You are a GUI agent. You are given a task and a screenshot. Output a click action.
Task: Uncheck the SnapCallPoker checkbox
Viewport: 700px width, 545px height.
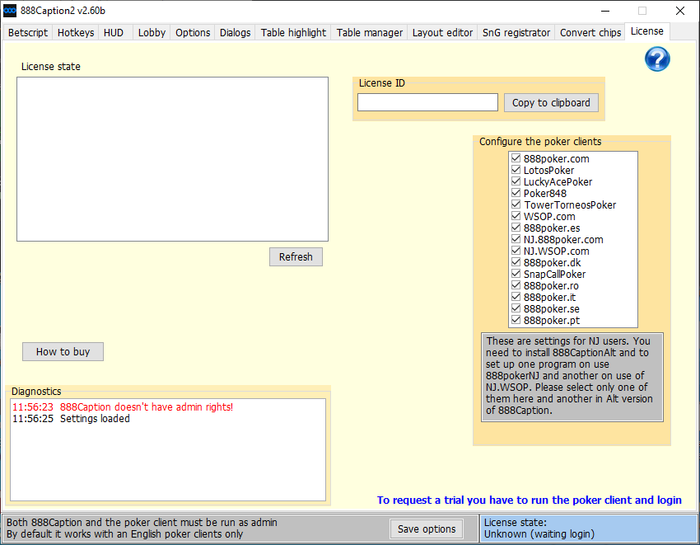point(516,274)
